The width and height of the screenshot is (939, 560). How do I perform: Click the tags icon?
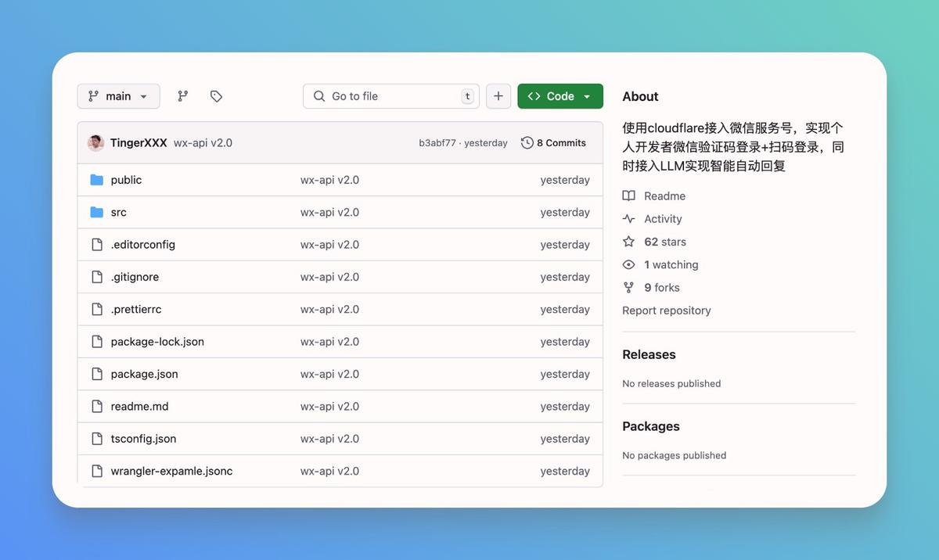tap(217, 96)
